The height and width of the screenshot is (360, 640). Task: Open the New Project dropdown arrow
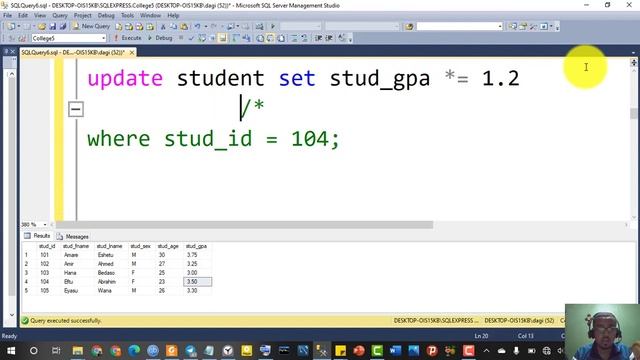pos(19,27)
